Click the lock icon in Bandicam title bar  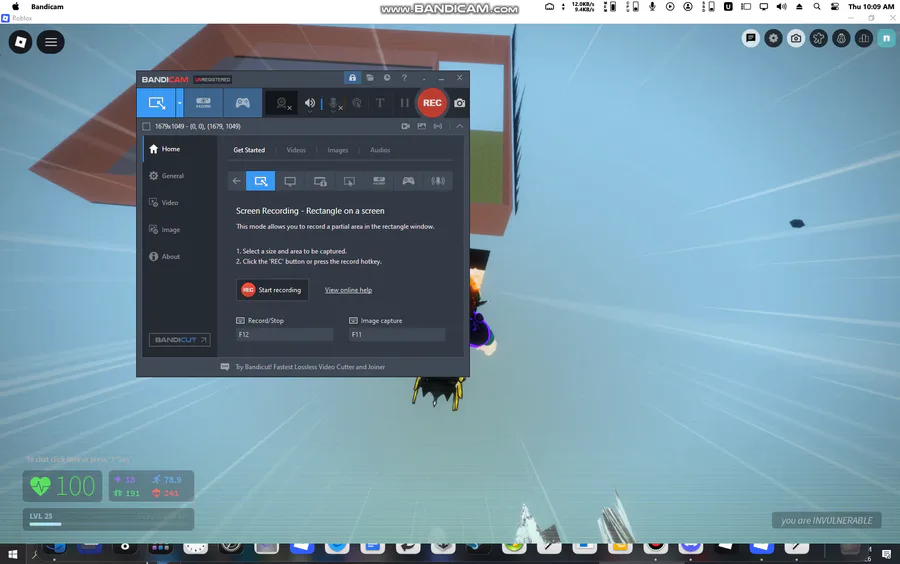[352, 77]
